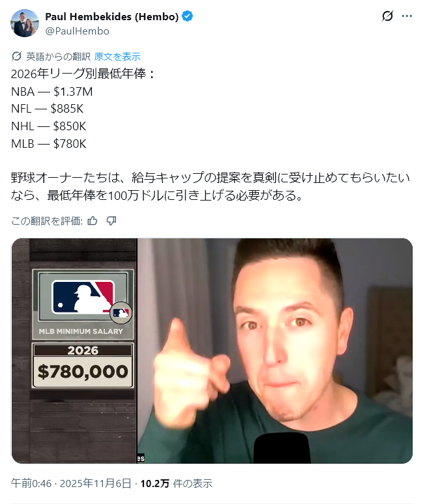Click the blue verified badge
Screen dimensions: 425x504
(x=188, y=16)
